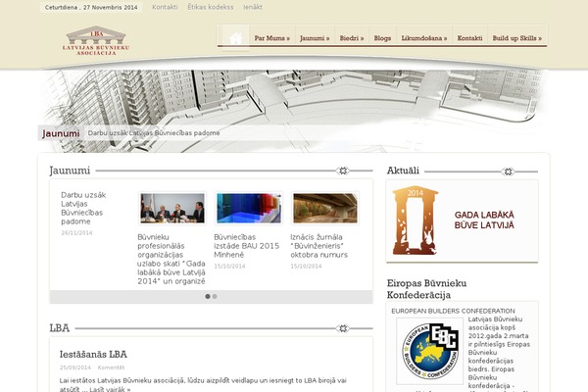Image resolution: width=588 pixels, height=392 pixels.
Task: Click the Eiropas Būvnieku Konfederācija heading
Action: pos(426,289)
